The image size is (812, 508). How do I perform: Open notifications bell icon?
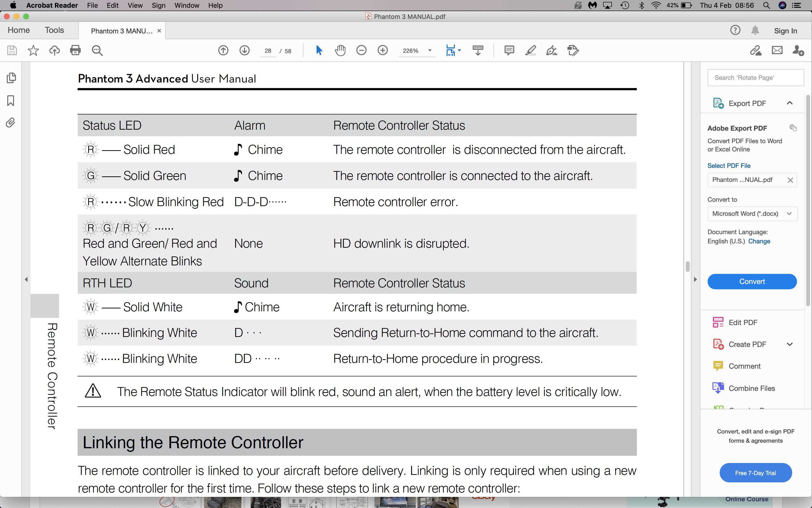tap(755, 30)
